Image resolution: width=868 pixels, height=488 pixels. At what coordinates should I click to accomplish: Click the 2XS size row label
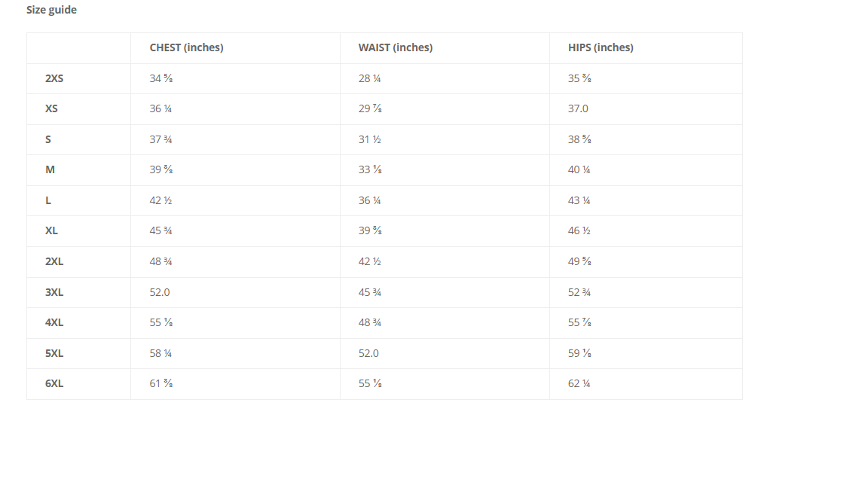pos(54,78)
